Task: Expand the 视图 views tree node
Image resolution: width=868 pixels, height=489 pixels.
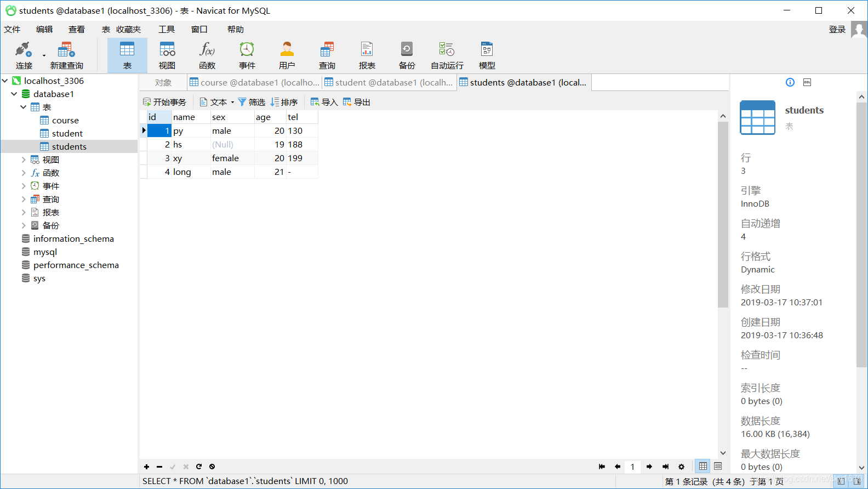Action: pyautogui.click(x=24, y=160)
